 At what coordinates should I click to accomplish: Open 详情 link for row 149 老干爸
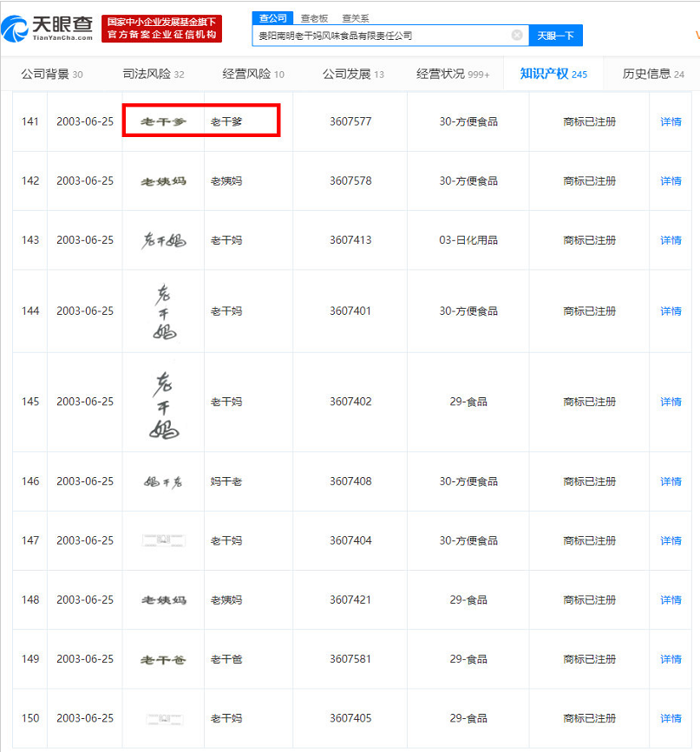point(671,659)
